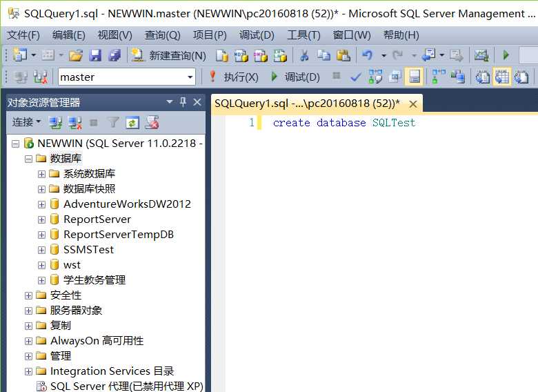This screenshot has height=392, width=538.
Task: Select the 学生教务管理 database
Action: click(94, 280)
